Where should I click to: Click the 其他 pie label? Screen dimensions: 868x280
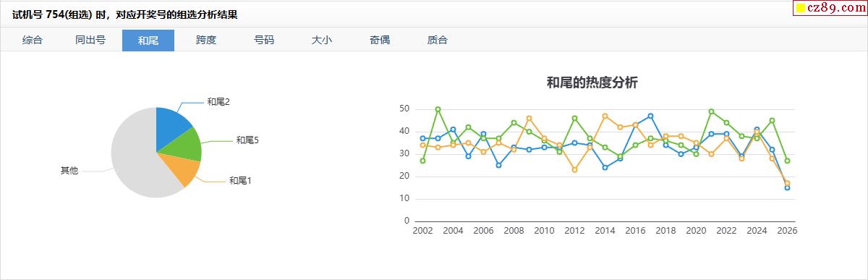(69, 171)
